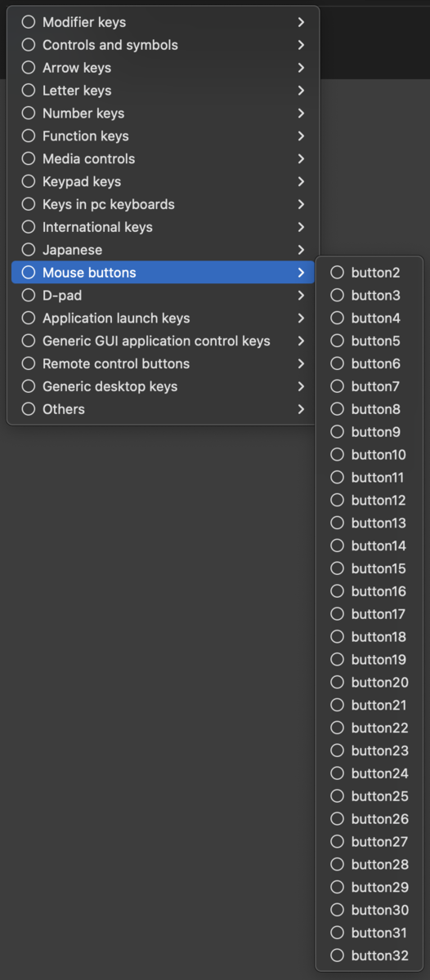Select the button32 radio circle
430x980 pixels.
click(x=338, y=955)
